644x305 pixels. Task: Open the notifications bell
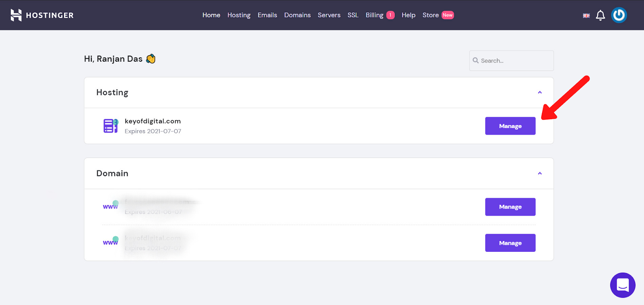point(600,15)
